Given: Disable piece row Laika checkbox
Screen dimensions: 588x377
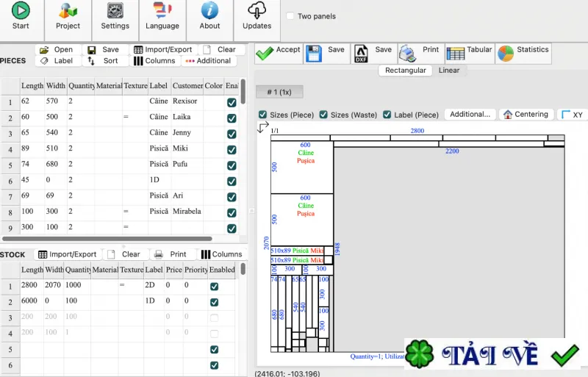Looking at the screenshot, I should (x=232, y=118).
